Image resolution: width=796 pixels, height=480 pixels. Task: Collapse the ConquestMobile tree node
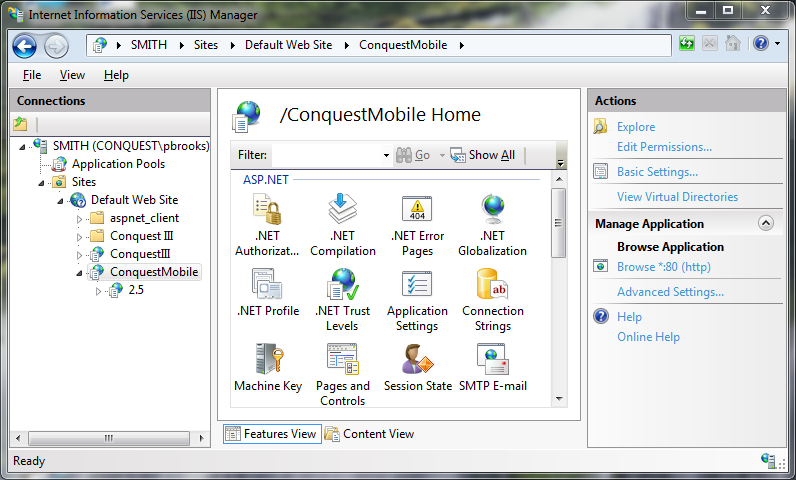click(x=79, y=273)
